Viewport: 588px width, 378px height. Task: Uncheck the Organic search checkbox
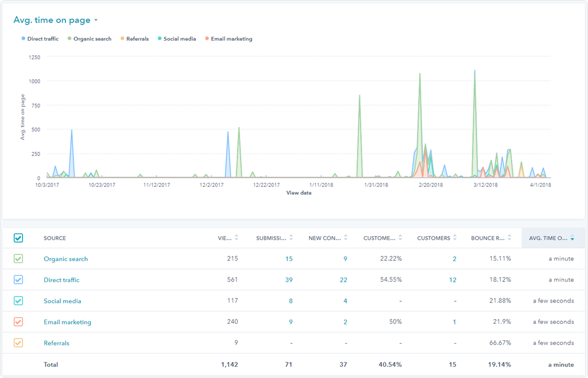pos(18,259)
